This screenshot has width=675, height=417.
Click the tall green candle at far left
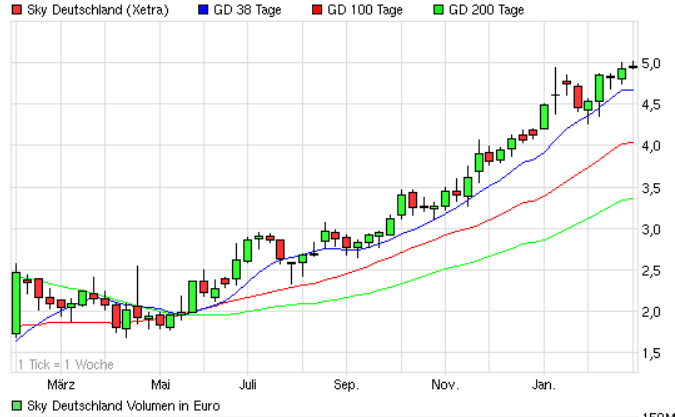tap(16, 302)
